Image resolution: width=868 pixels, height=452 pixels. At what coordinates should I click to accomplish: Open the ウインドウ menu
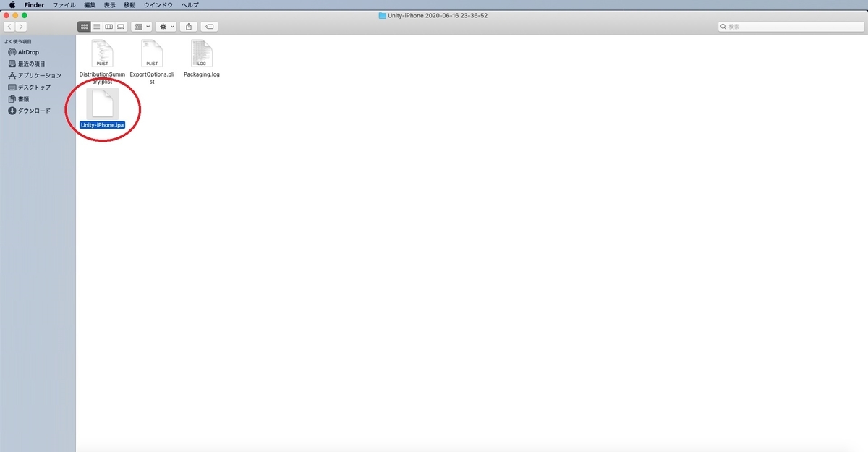[x=158, y=5]
